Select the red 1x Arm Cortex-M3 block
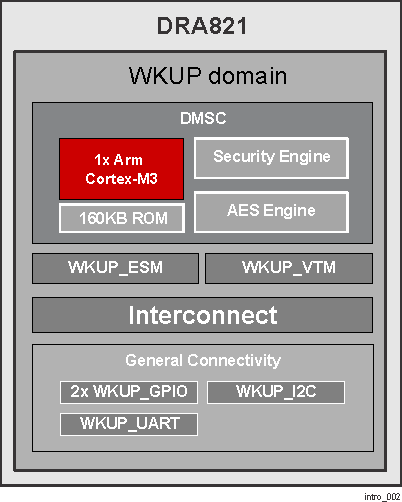The height and width of the screenshot is (502, 402). pyautogui.click(x=122, y=169)
